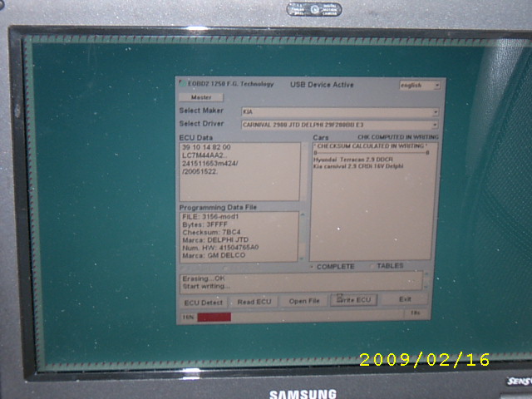Click the ECU data line 39 10 14 82 00

pos(206,147)
